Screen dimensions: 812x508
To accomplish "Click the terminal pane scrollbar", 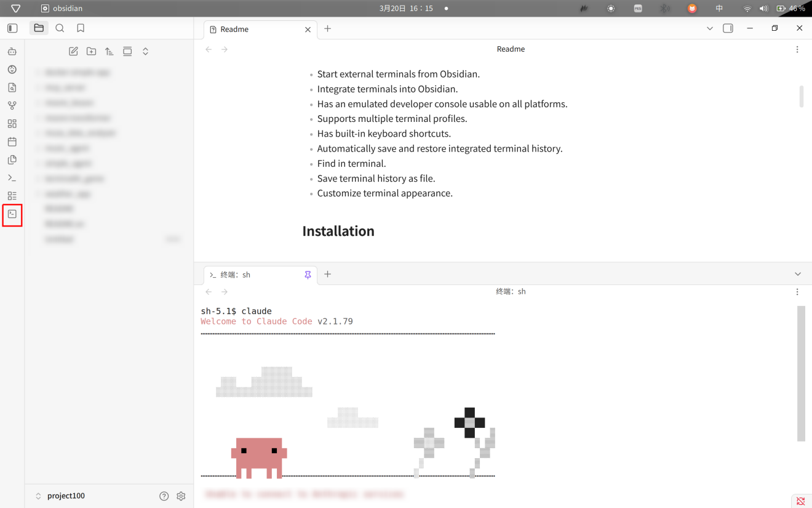I will [x=801, y=373].
